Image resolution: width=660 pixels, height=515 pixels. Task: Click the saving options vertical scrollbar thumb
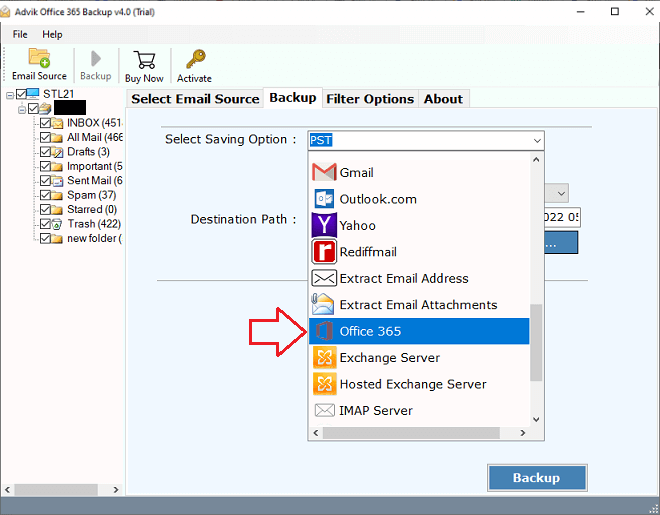pyautogui.click(x=536, y=342)
